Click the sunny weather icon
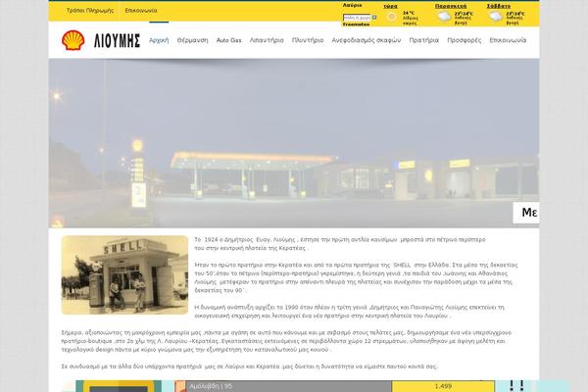 tap(391, 17)
